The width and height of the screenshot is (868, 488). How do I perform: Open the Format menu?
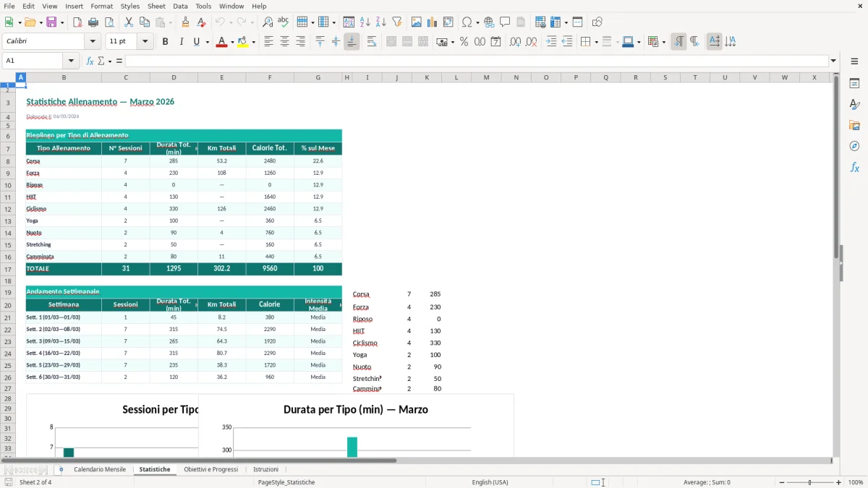pyautogui.click(x=101, y=6)
